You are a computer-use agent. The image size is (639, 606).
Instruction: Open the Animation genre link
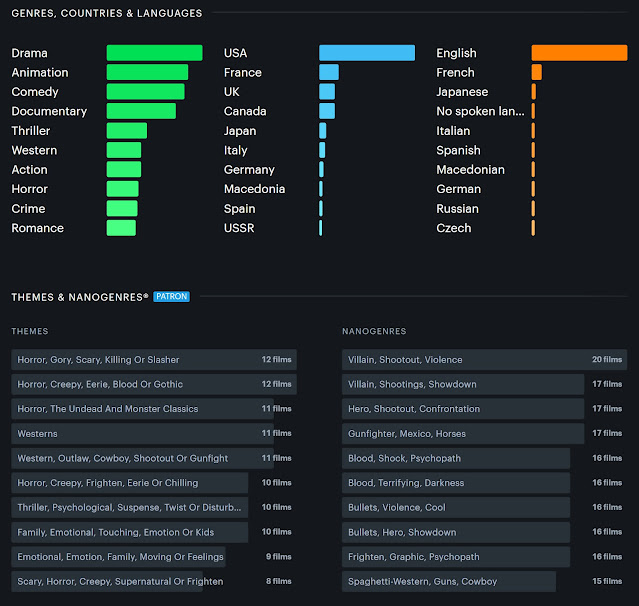(40, 73)
